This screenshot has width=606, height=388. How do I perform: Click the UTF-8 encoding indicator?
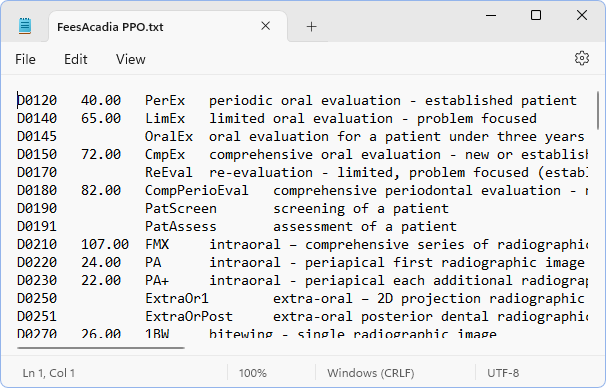503,373
